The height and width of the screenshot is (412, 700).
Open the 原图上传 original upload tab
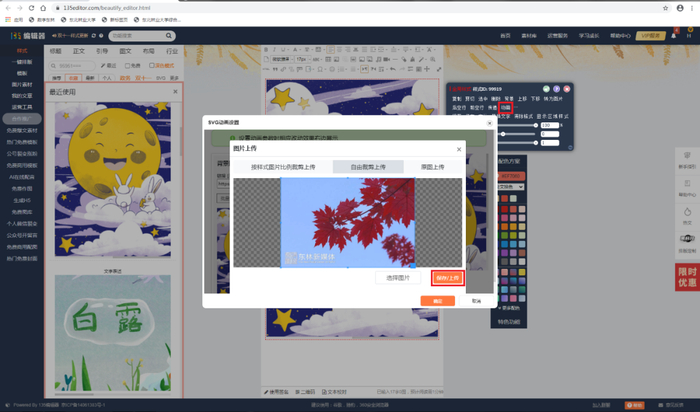point(433,167)
